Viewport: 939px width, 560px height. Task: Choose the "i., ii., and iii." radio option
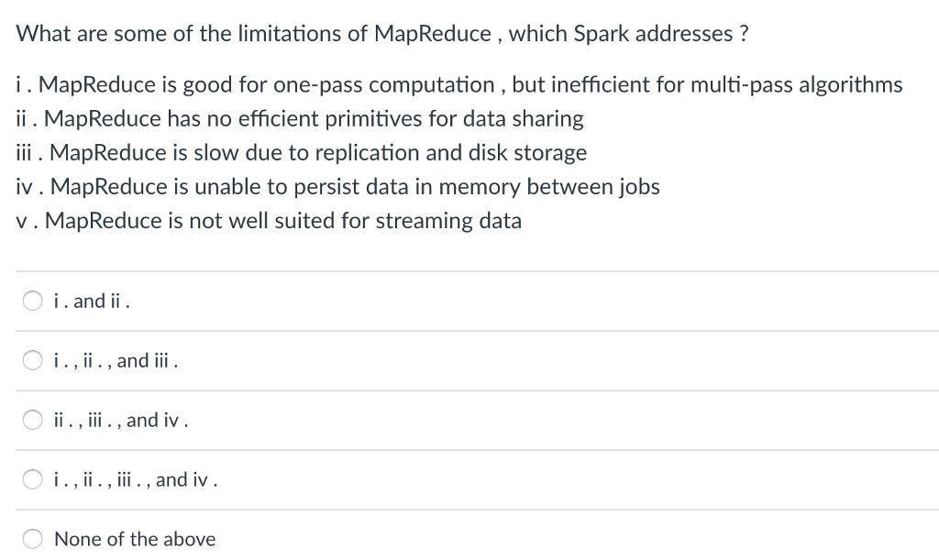(x=33, y=360)
